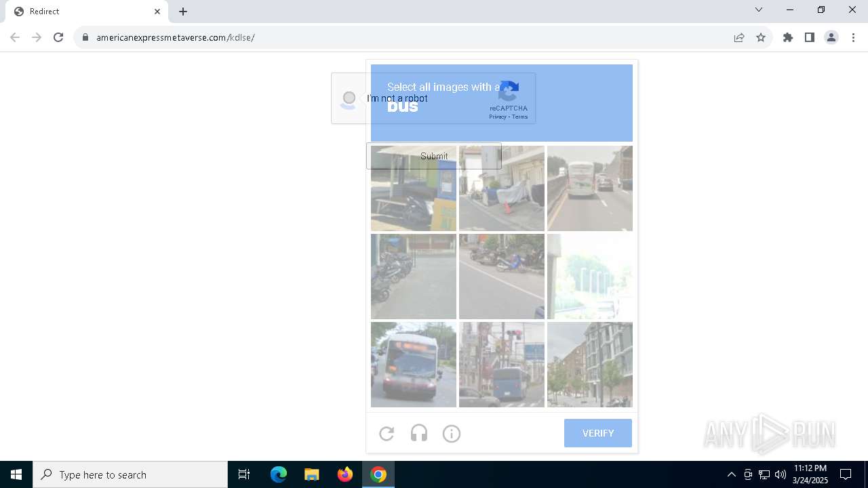The height and width of the screenshot is (488, 868).
Task: Select the tile with motorcycles beside empty road
Action: (502, 277)
